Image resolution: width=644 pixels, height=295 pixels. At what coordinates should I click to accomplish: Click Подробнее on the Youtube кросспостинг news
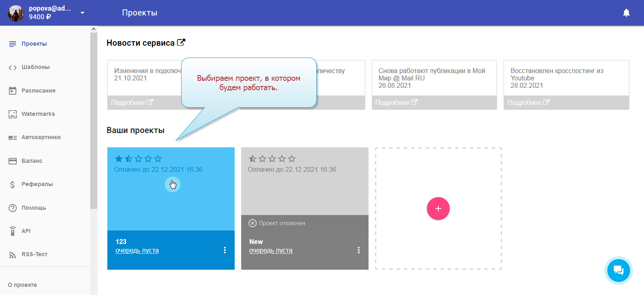[528, 103]
